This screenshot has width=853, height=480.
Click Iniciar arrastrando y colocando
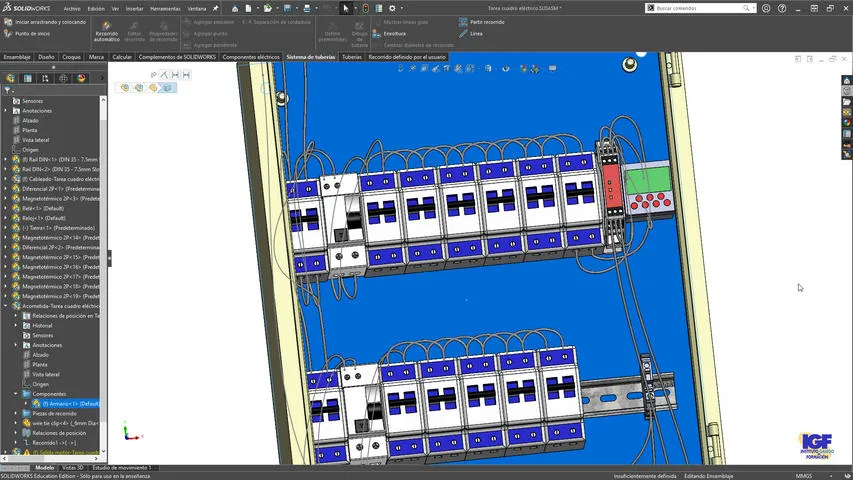coord(45,22)
